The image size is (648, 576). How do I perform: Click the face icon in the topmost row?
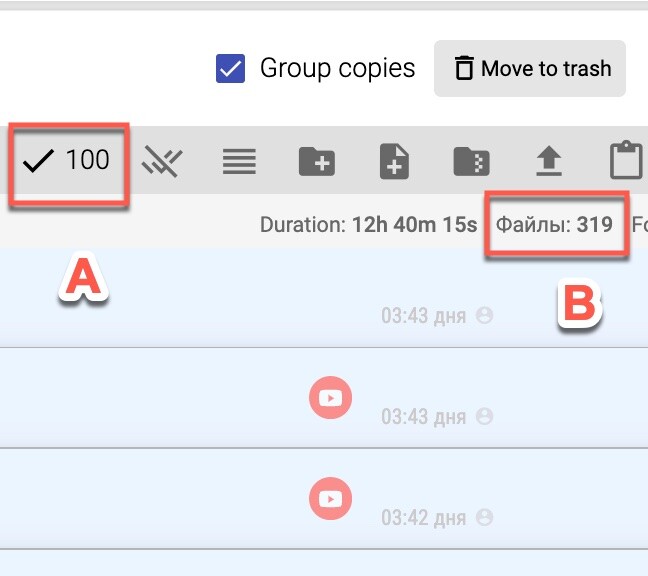pos(485,315)
